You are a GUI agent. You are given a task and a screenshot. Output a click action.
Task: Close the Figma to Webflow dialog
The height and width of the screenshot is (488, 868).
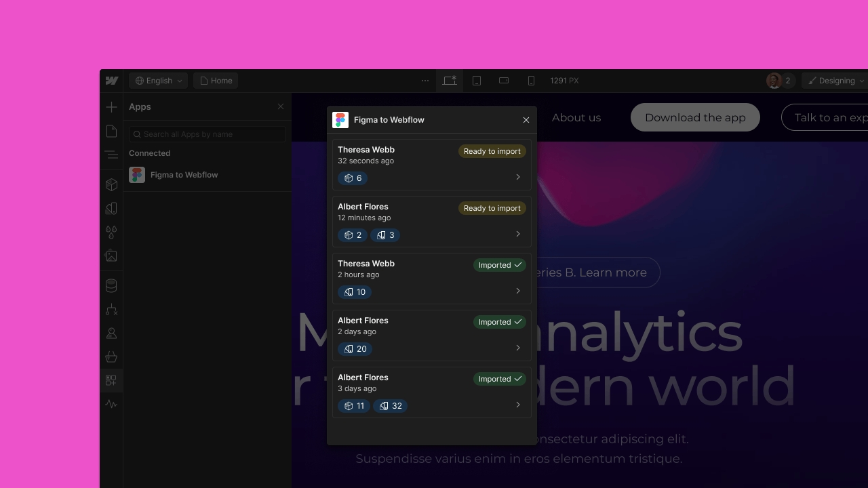pos(526,120)
